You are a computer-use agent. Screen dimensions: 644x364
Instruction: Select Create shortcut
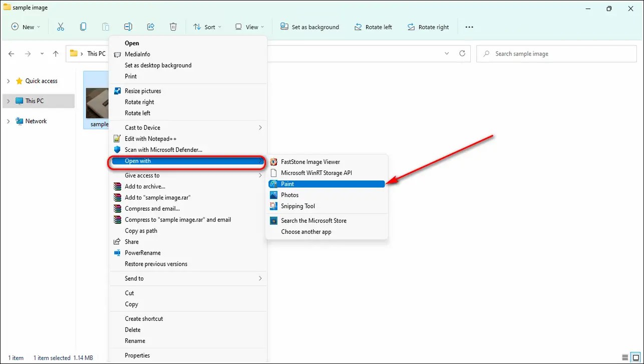tap(187, 318)
